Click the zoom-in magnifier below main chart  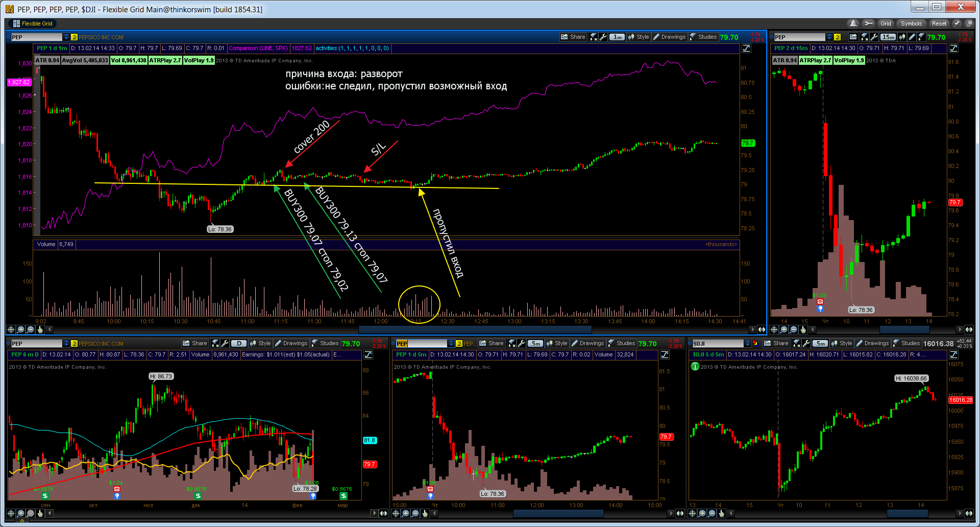coord(20,329)
